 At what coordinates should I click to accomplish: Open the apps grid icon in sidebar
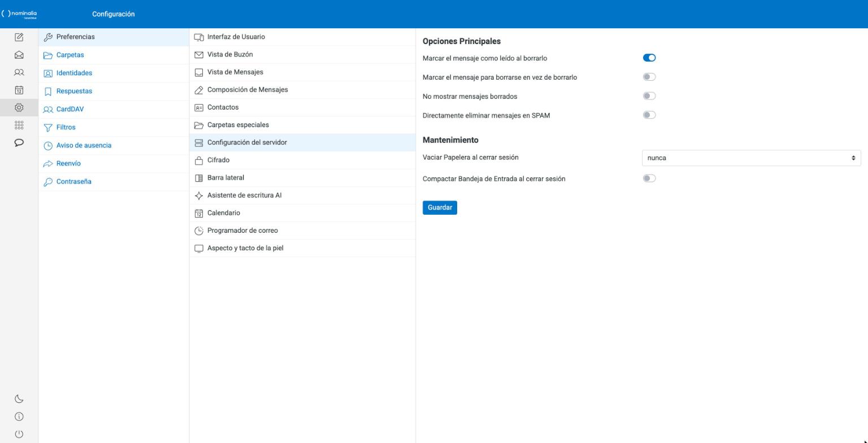[x=19, y=125]
